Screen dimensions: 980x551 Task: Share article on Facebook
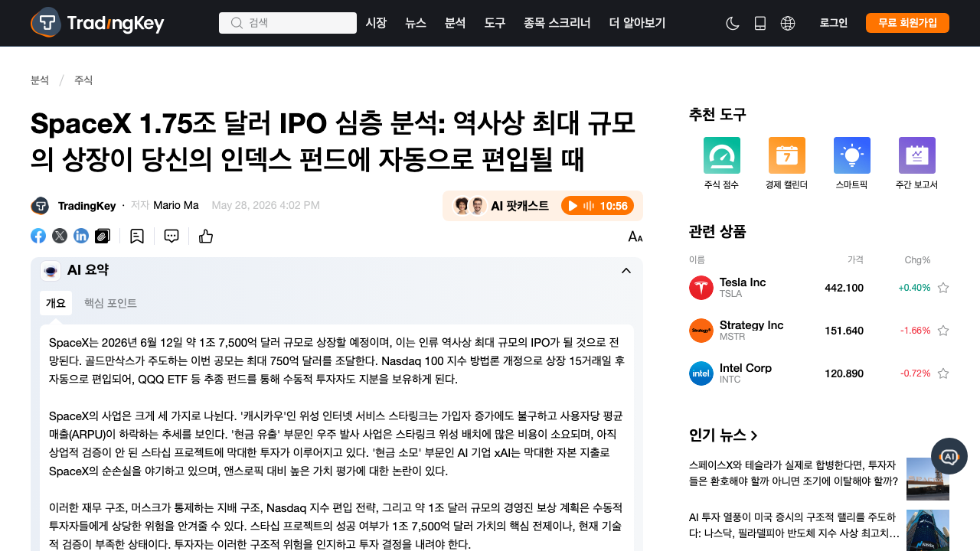point(38,236)
